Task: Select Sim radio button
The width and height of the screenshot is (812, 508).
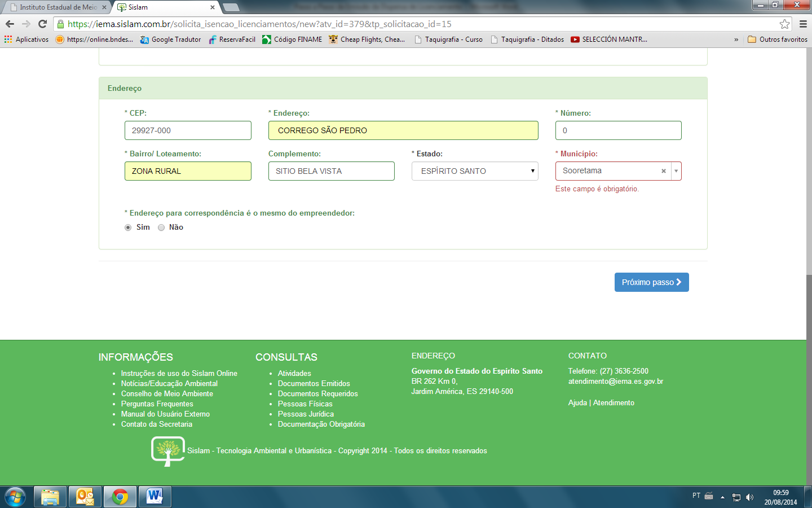Action: [128, 227]
